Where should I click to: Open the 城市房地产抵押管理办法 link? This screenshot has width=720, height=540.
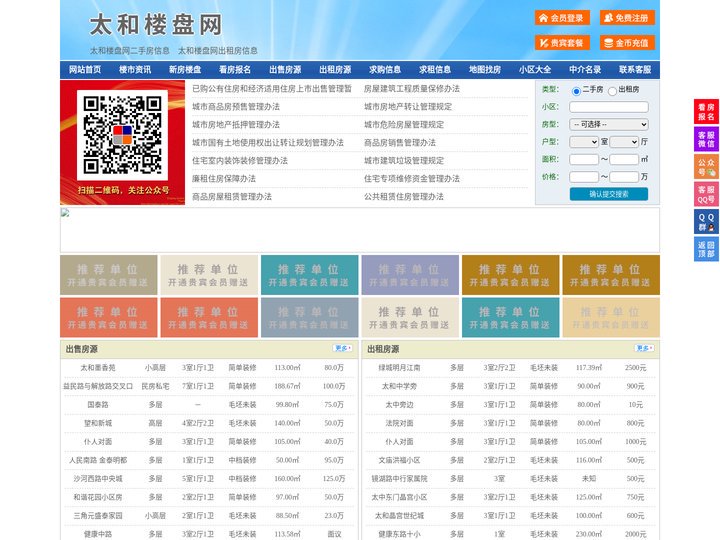click(236, 124)
